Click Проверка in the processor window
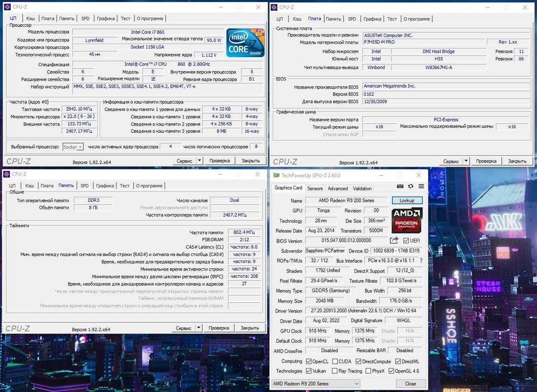 [220, 161]
